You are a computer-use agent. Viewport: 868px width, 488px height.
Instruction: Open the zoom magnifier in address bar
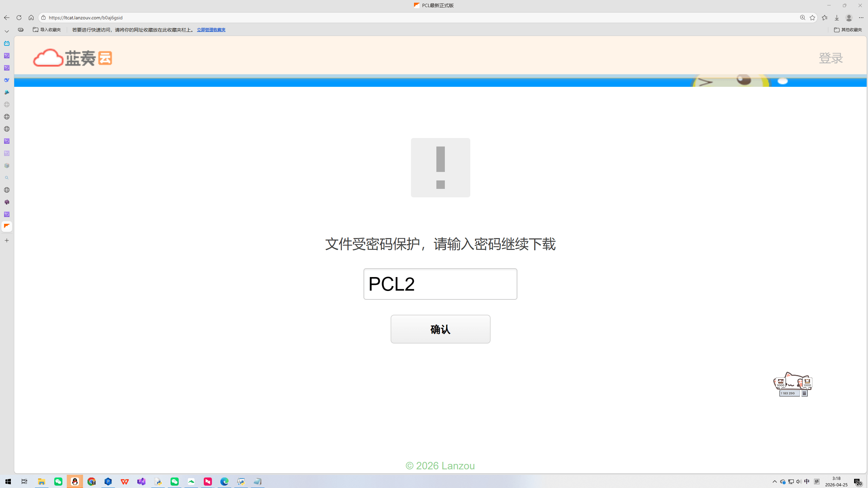(x=803, y=18)
